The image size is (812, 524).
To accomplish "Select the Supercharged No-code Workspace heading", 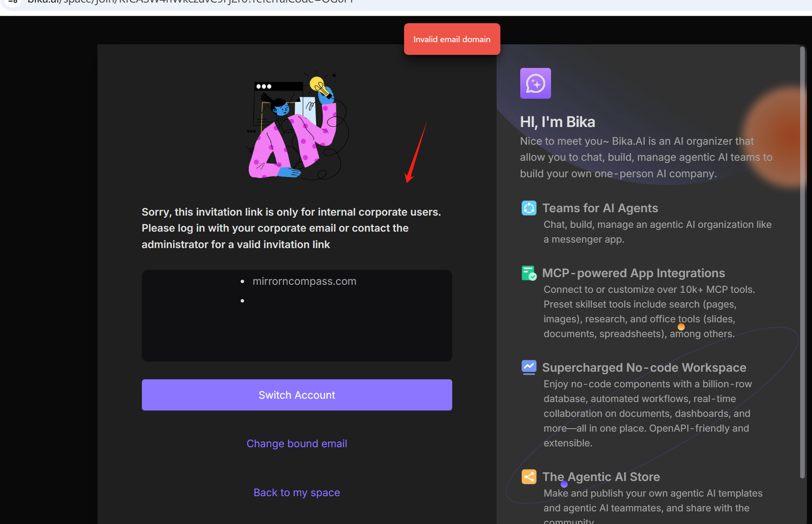I will pyautogui.click(x=644, y=367).
